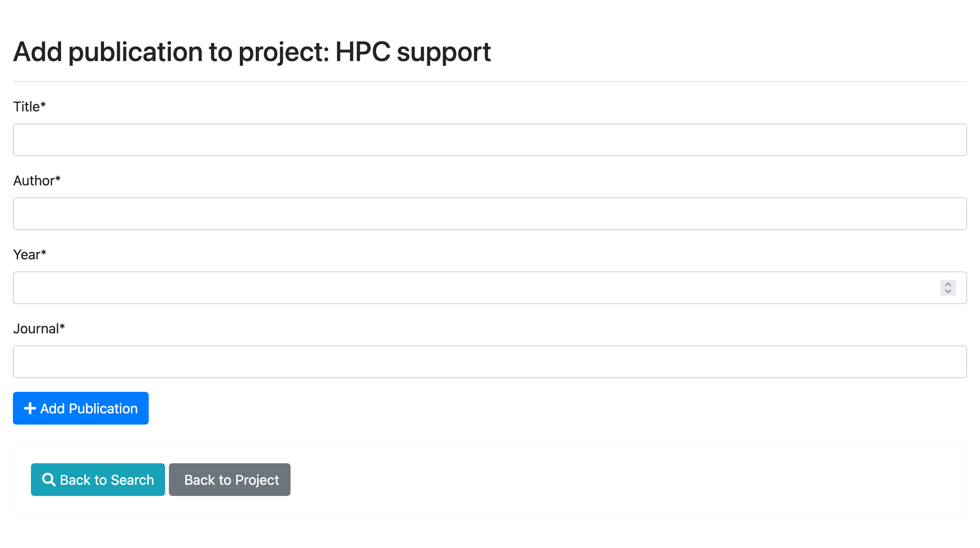This screenshot has height=548, width=980.
Task: Go Back to Search
Action: point(98,480)
